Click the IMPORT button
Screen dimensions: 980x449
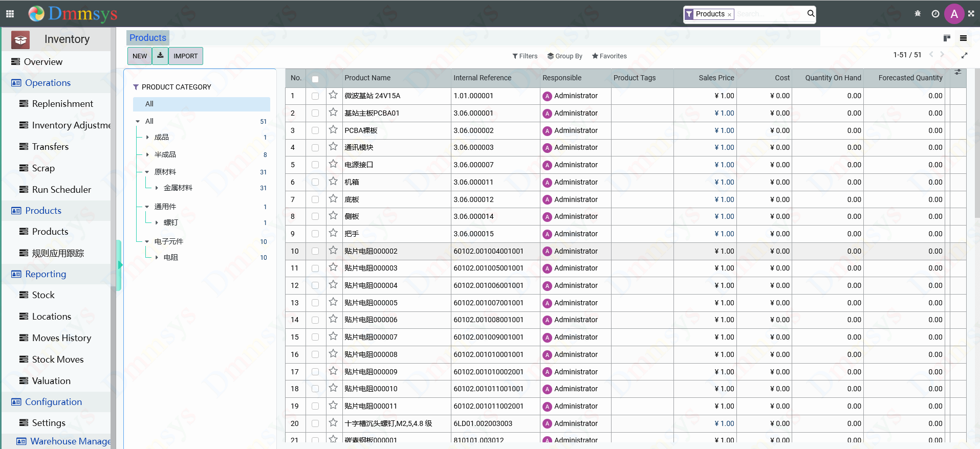(x=185, y=56)
